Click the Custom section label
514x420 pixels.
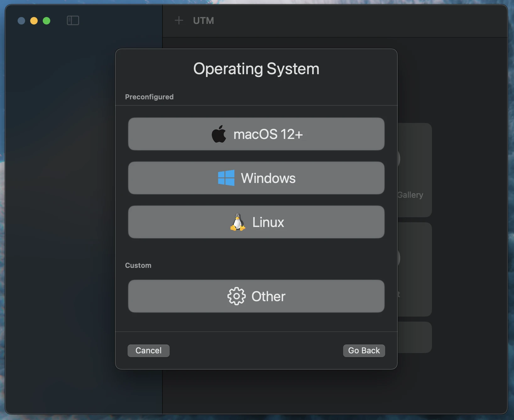138,265
